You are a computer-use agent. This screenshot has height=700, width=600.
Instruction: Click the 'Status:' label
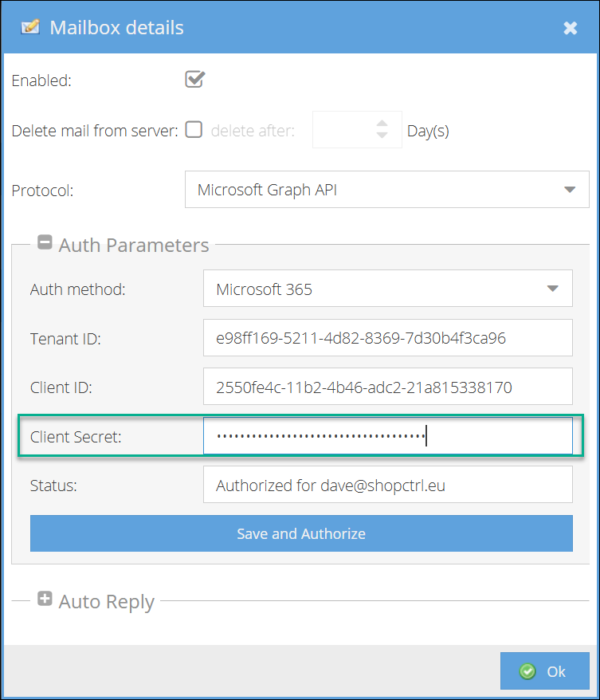[53, 486]
